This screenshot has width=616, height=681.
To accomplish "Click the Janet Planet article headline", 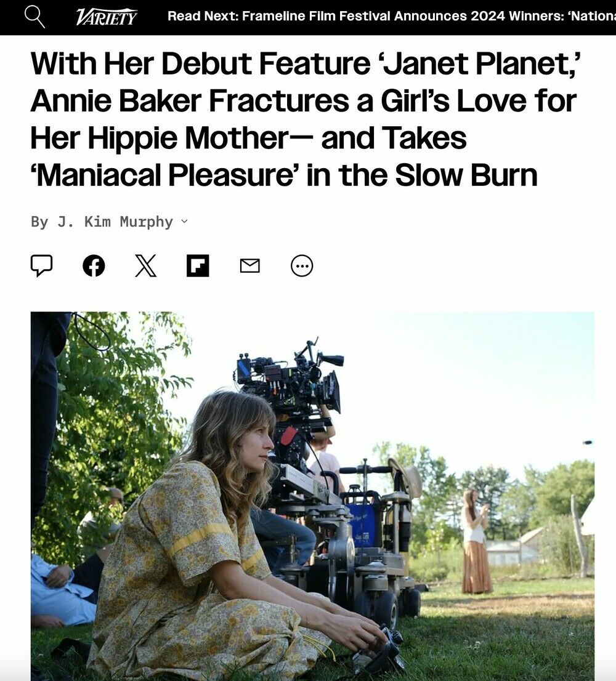I will tap(305, 119).
